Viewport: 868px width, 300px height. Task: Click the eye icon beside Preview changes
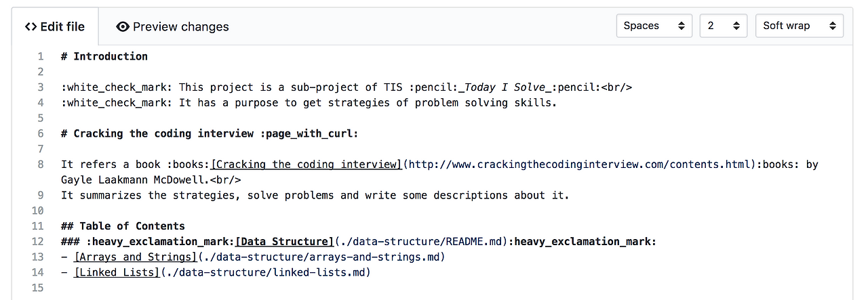(123, 27)
